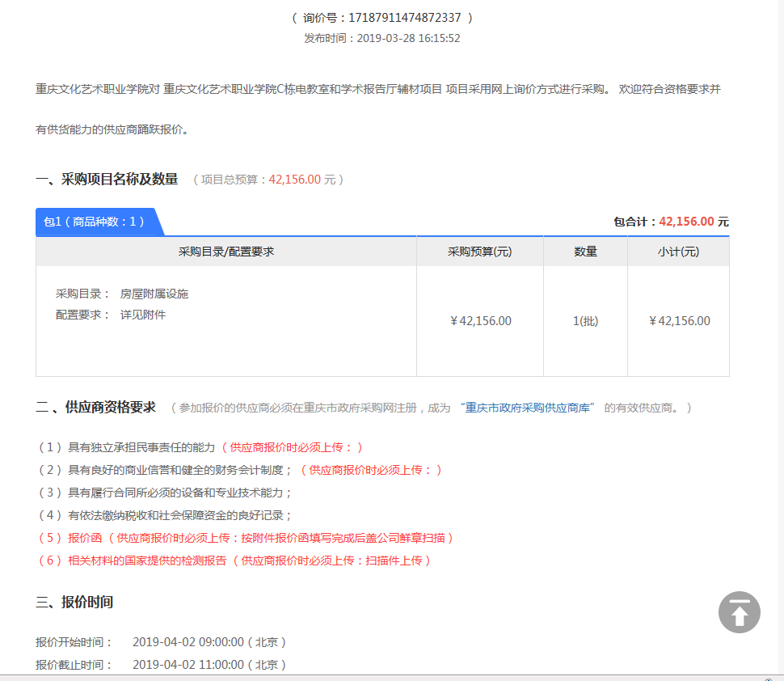Click the 一、采购项目名称及数量 heading
This screenshot has height=681, width=784.
point(107,179)
